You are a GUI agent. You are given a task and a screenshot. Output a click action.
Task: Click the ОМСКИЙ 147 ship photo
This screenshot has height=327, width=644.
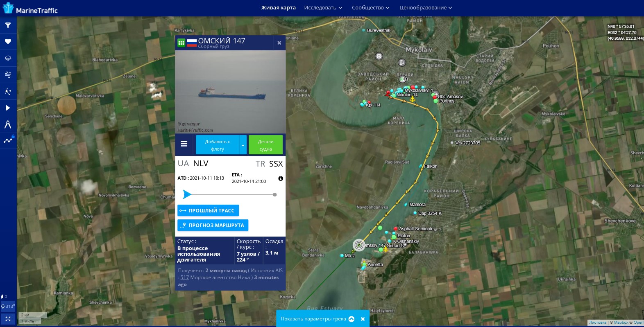(230, 92)
